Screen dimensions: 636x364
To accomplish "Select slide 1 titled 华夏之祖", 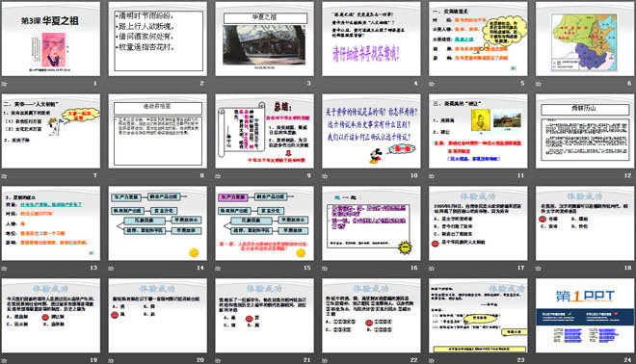I will pos(51,39).
